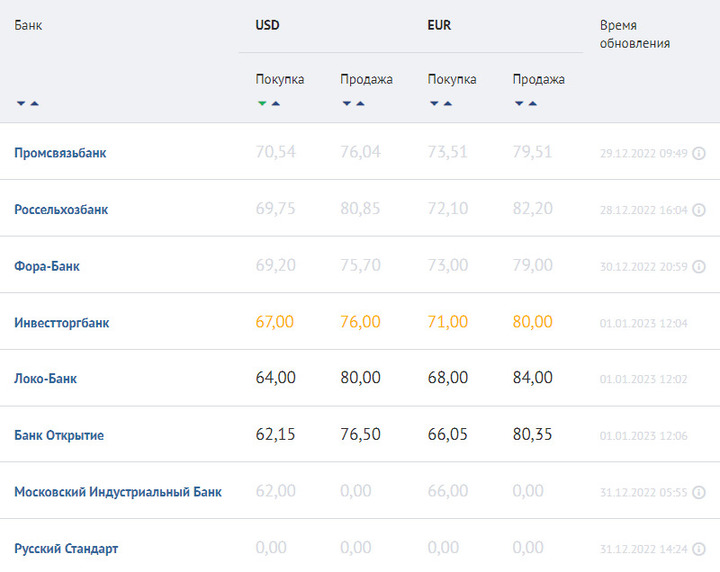720x572 pixels.
Task: Select Россельхозбанк USD sell rate 80,85
Action: 360,209
